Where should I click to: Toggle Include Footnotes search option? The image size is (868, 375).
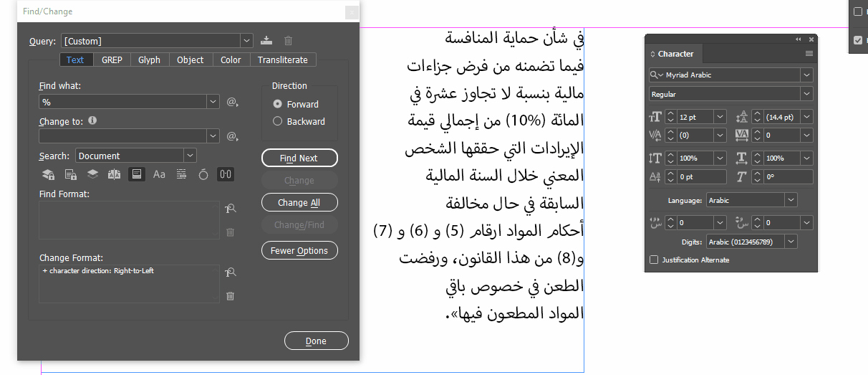[x=137, y=174]
